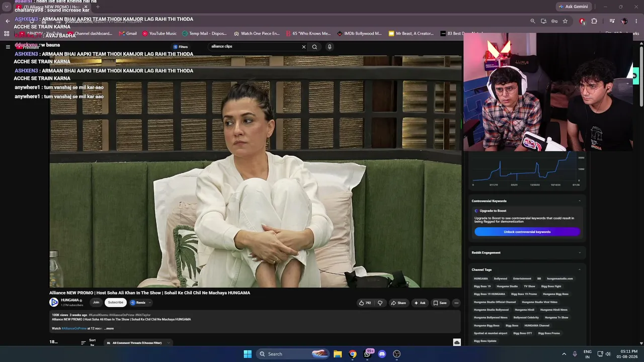Open the Channel dashboard bookmark
The height and width of the screenshot is (362, 644).
90,34
